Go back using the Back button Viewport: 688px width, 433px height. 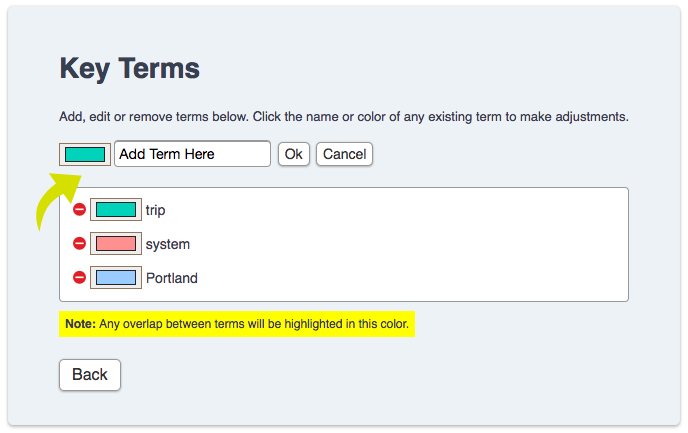tap(90, 375)
